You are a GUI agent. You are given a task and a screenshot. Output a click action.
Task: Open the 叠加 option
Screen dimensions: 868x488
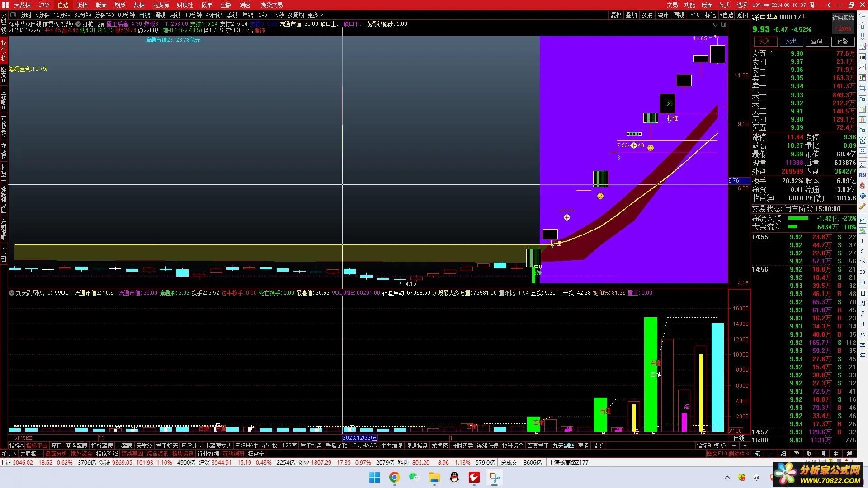point(632,15)
